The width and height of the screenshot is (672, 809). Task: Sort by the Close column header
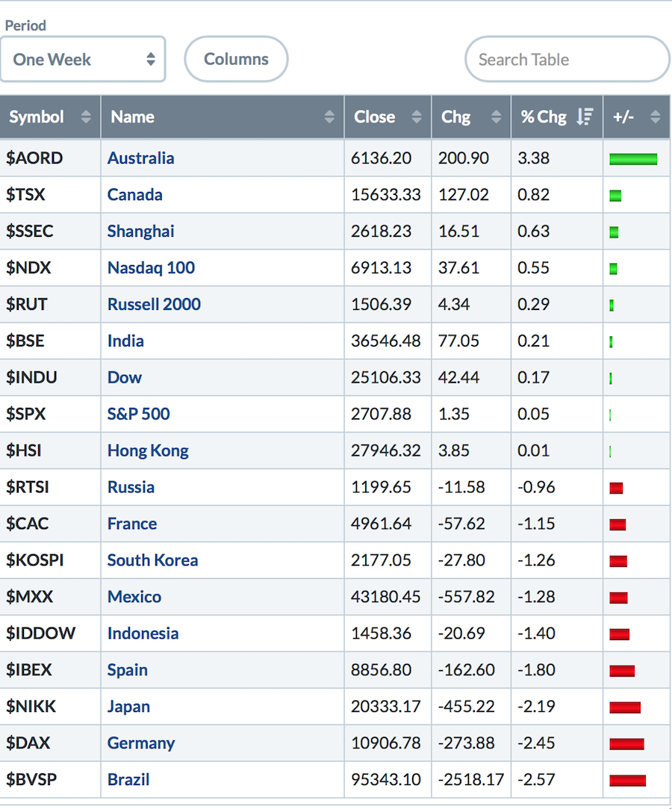(375, 117)
